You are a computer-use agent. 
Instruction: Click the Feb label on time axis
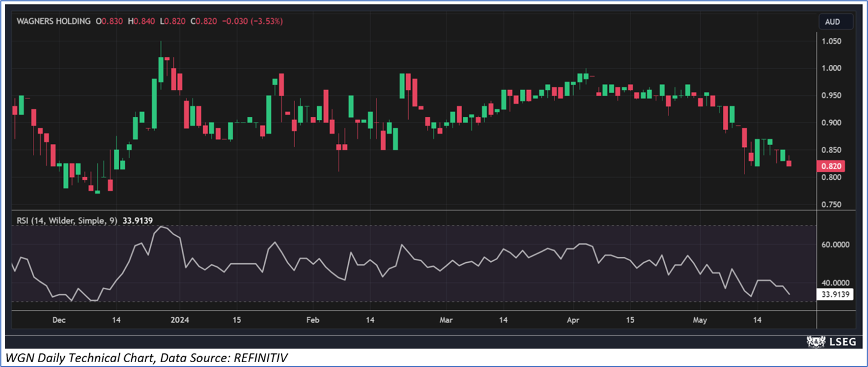click(312, 320)
